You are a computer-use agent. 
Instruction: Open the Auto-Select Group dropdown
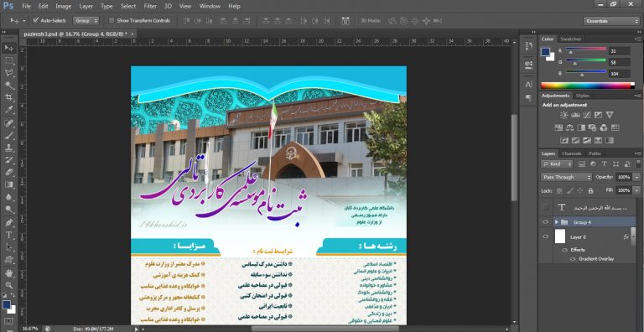86,21
